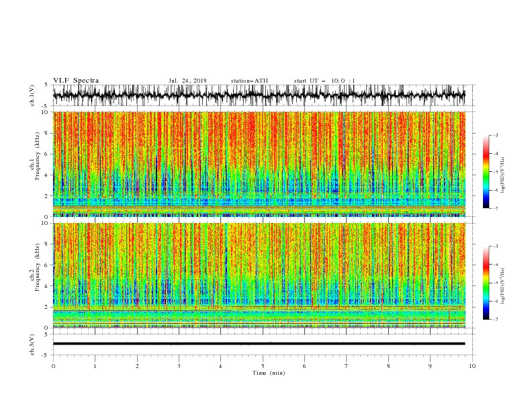Click the "VLF Spectra" plot title
Screen dimensions: 532x411
tap(76, 81)
